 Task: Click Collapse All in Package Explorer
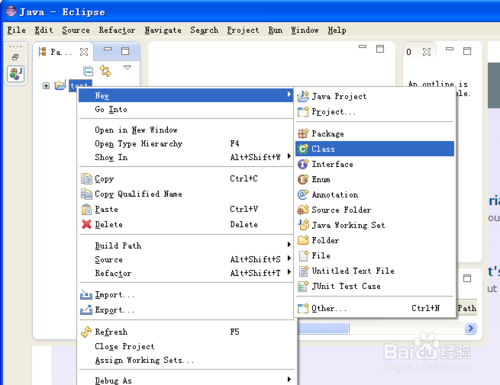point(88,71)
